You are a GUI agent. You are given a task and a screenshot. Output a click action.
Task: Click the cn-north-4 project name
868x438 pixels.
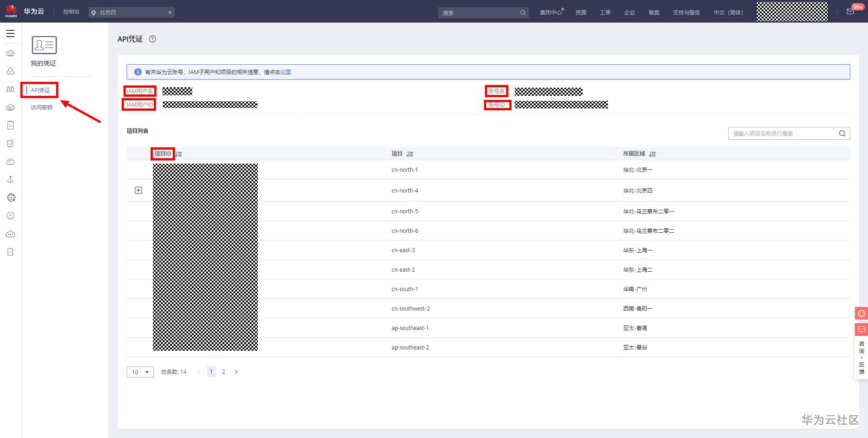(405, 191)
